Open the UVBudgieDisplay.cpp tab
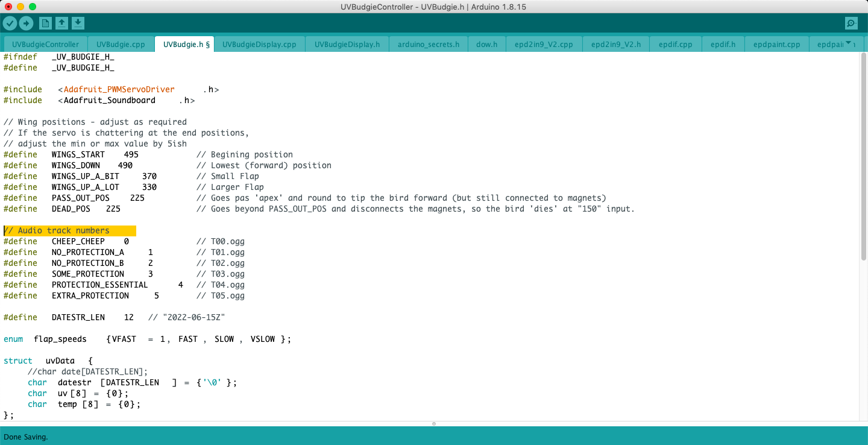 point(259,45)
